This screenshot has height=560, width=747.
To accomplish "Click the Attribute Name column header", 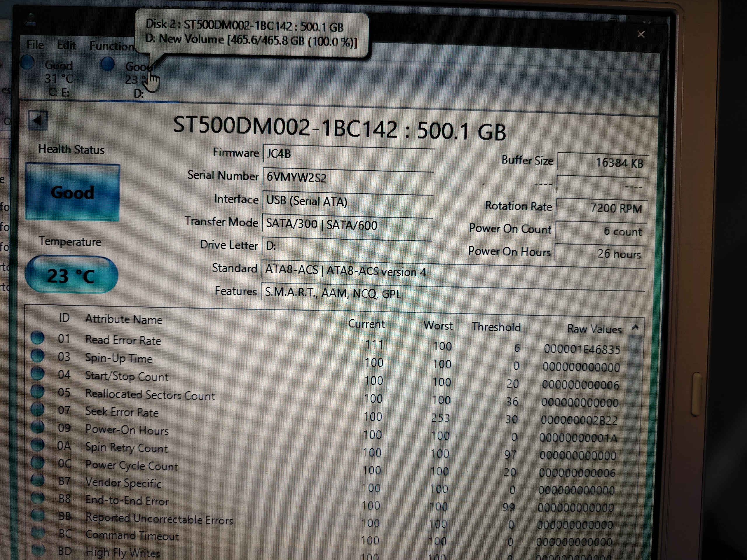I will click(124, 319).
